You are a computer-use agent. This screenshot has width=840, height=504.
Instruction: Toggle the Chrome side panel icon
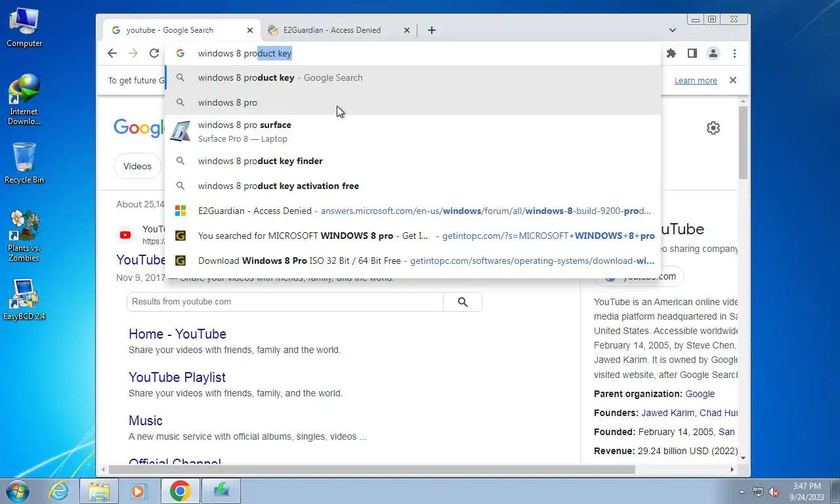point(692,53)
